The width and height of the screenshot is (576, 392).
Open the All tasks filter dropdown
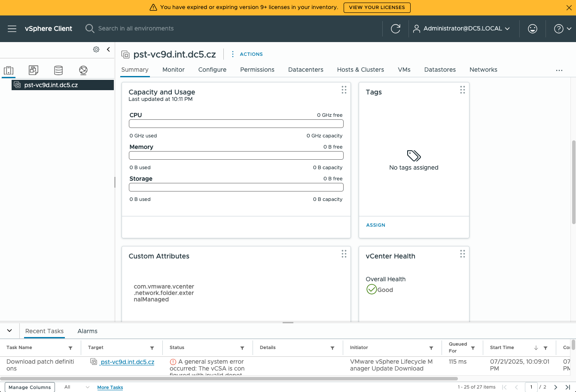tap(77, 387)
